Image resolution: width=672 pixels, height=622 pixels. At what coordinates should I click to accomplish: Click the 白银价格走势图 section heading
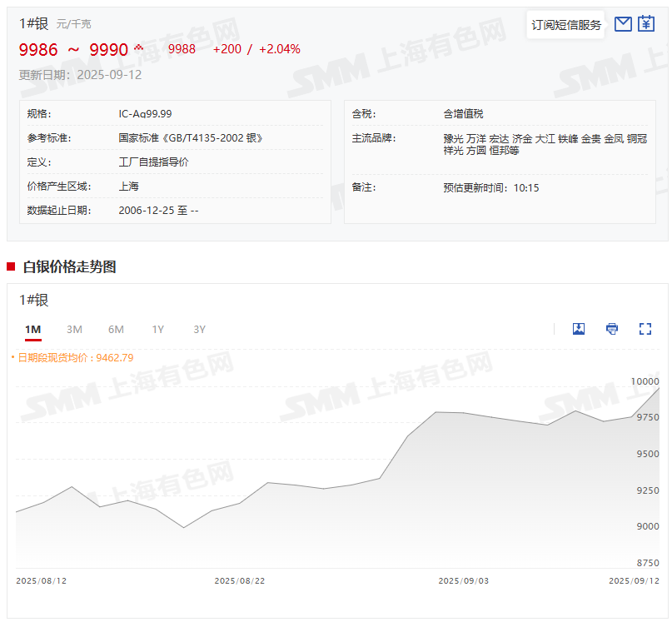(69, 266)
